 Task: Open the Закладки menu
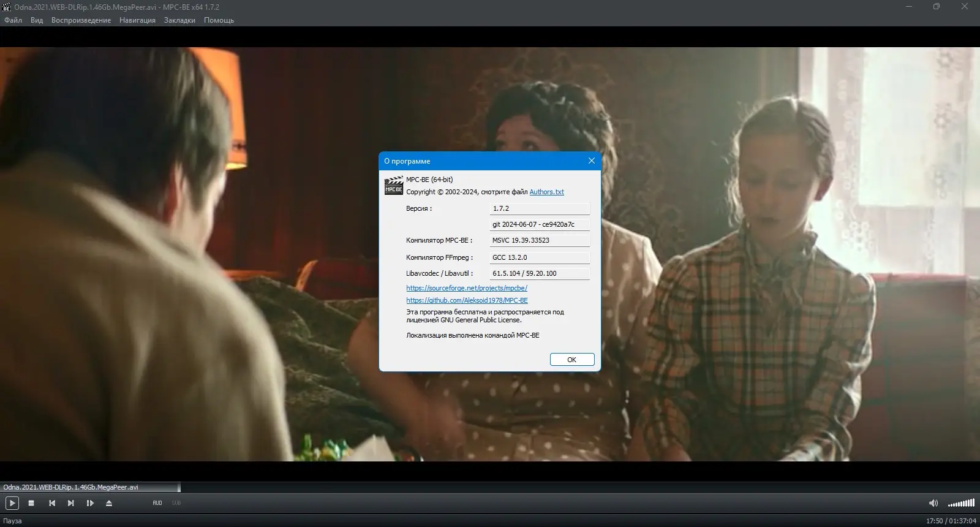coord(179,20)
